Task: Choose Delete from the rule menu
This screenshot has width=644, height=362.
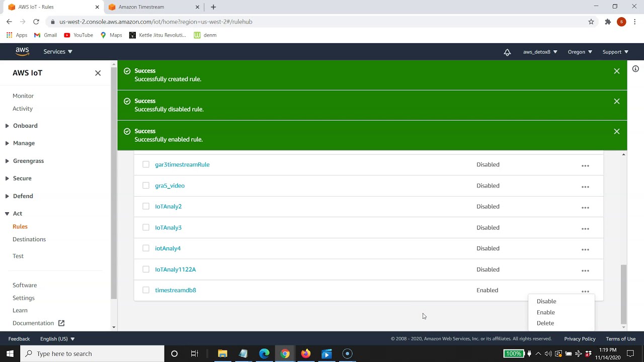Action: point(545,323)
